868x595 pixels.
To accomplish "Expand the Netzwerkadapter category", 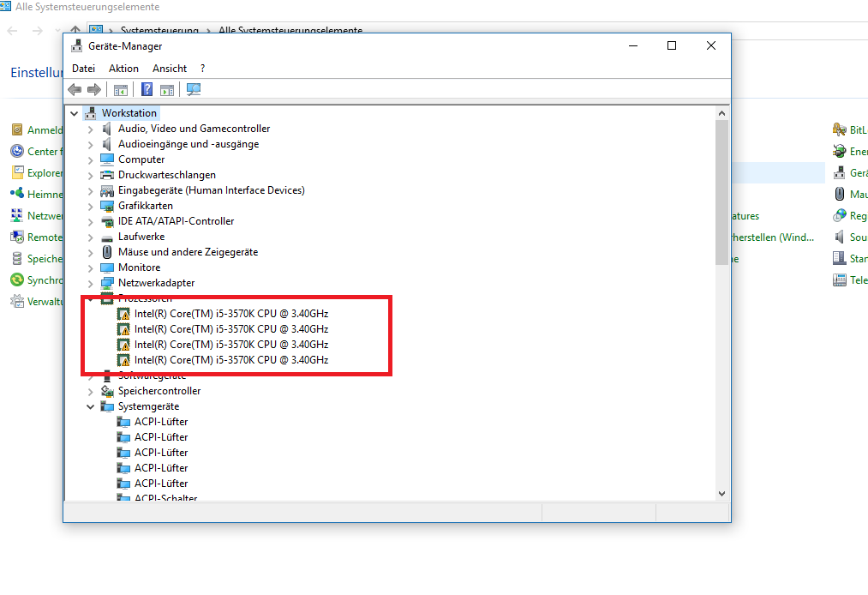I will [x=90, y=284].
